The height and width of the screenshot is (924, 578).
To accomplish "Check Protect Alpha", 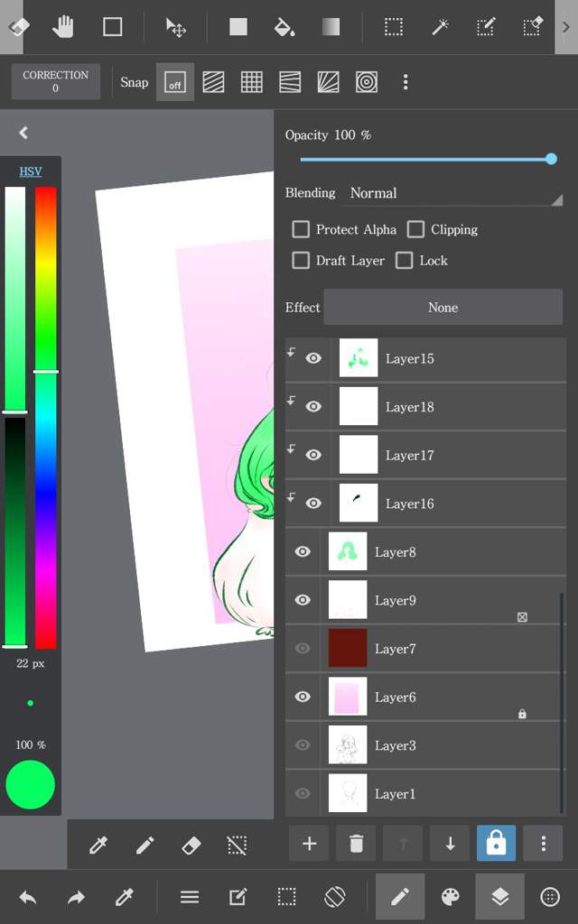I will (x=301, y=229).
